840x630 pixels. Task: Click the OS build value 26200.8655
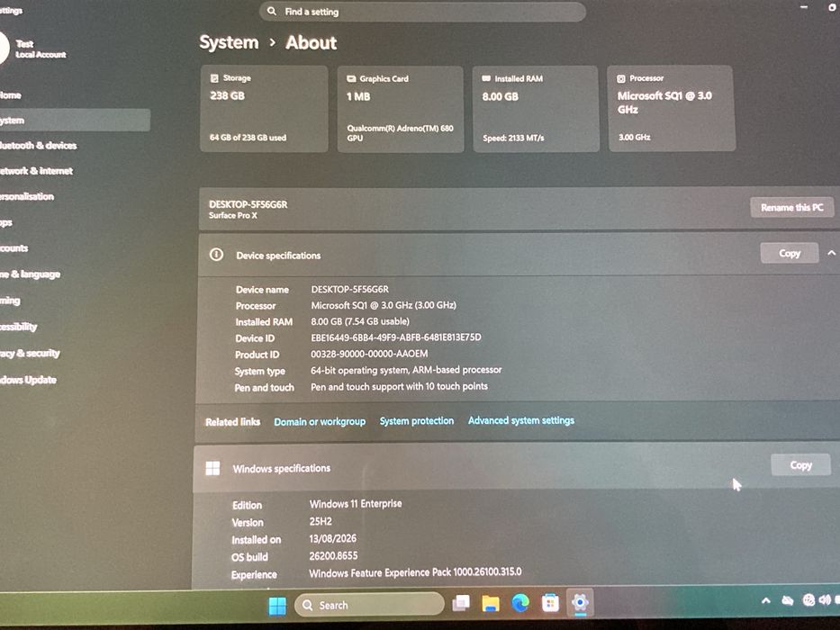[333, 555]
